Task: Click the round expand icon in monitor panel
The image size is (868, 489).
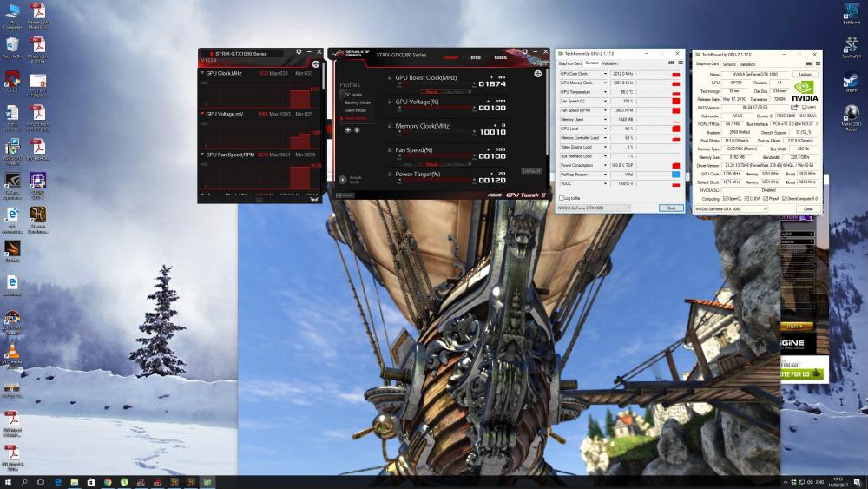Action: pos(316,64)
